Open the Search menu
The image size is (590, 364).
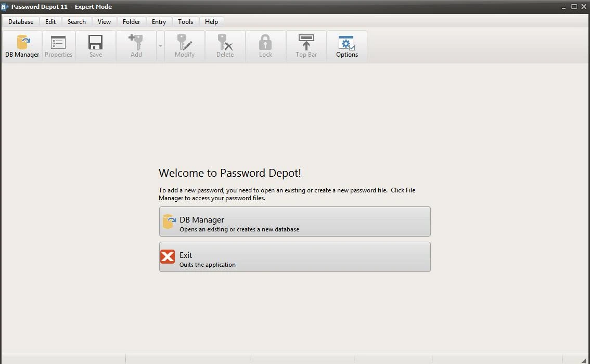pos(77,22)
